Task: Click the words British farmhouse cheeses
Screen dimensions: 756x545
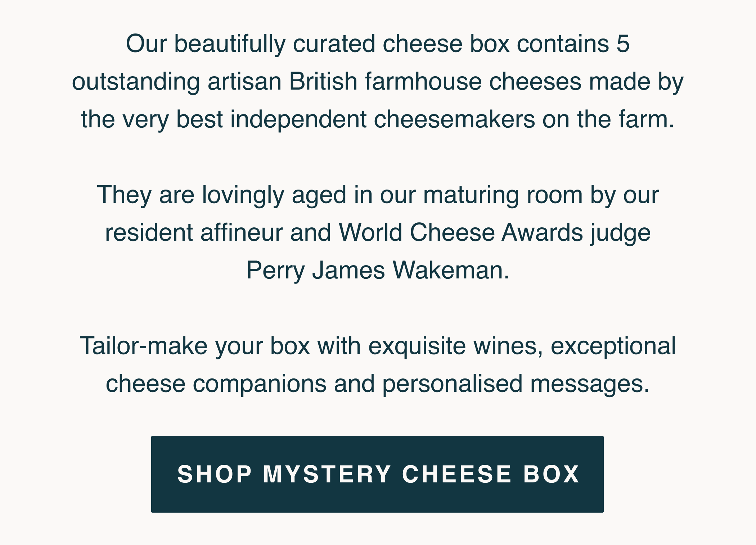Action: [435, 82]
